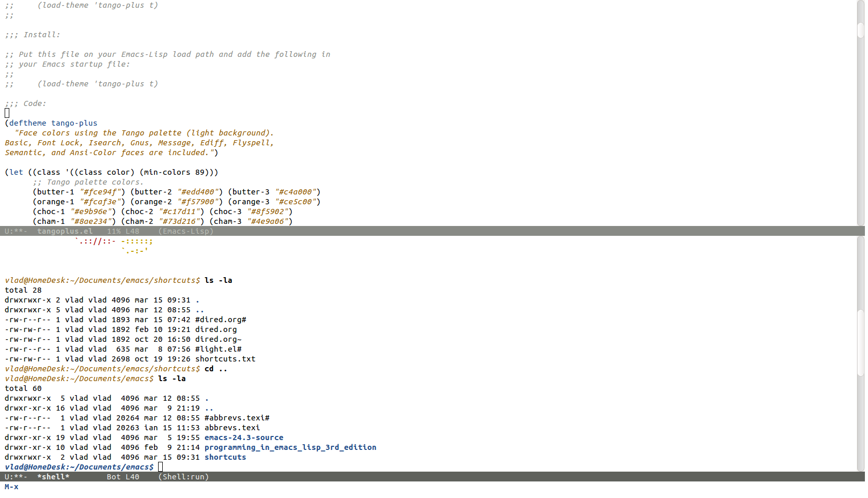Click the tangoplus.el buffer name in mode line
The width and height of the screenshot is (868, 498).
pos(65,231)
